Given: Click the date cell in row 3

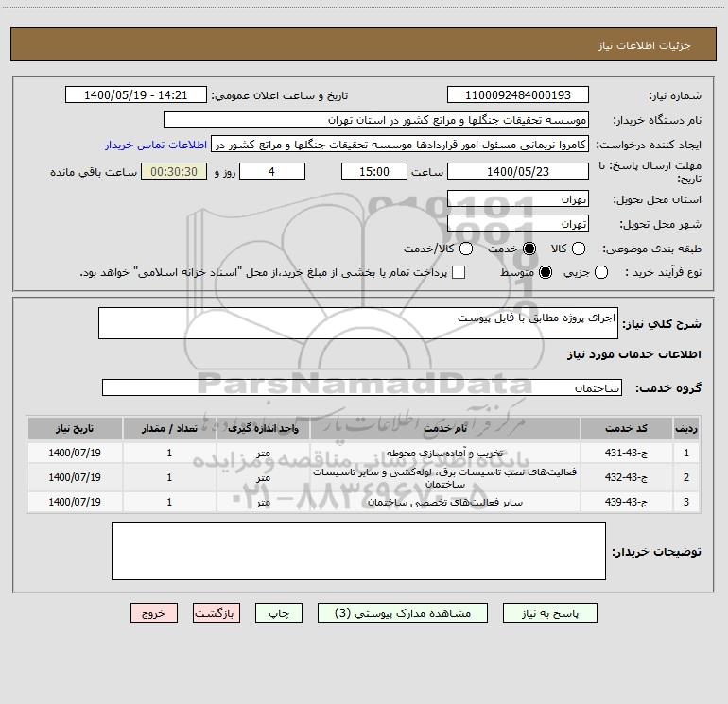Looking at the screenshot, I should [75, 502].
